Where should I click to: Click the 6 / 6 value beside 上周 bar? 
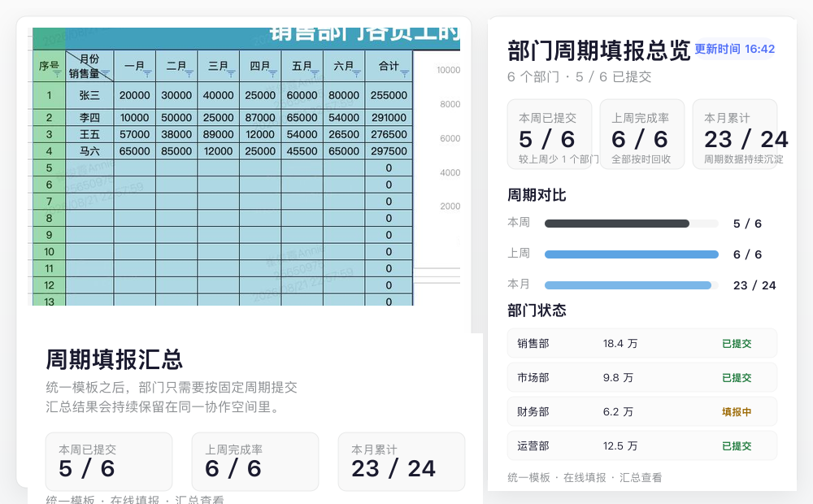[747, 254]
